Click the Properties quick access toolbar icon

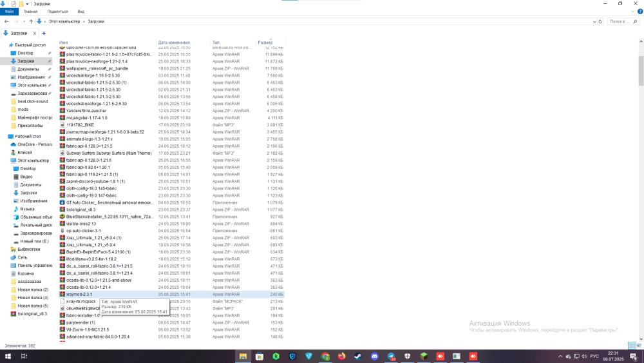point(14,4)
